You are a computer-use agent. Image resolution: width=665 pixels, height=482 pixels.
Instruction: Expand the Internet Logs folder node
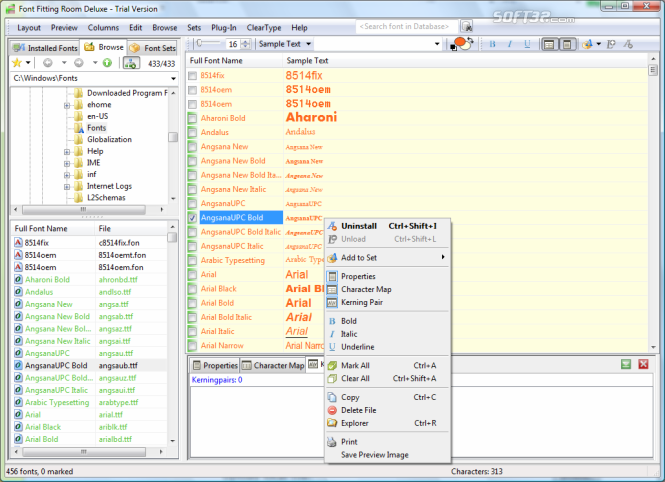[67, 187]
